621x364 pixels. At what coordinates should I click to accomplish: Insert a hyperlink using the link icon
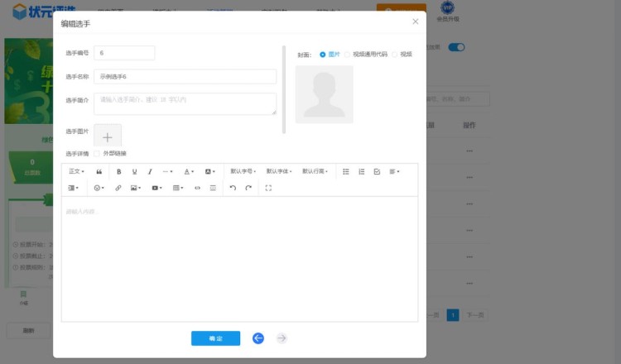[x=118, y=189]
